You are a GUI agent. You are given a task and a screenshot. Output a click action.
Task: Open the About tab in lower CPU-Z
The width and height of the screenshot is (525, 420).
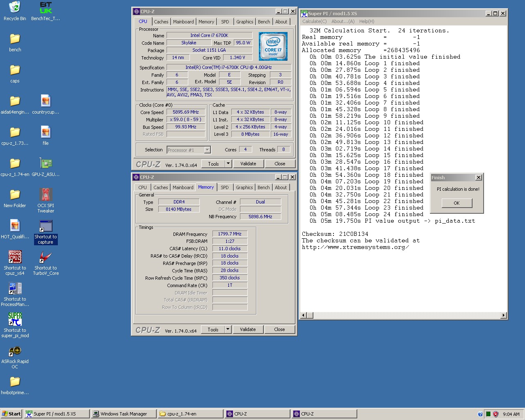[x=281, y=187]
